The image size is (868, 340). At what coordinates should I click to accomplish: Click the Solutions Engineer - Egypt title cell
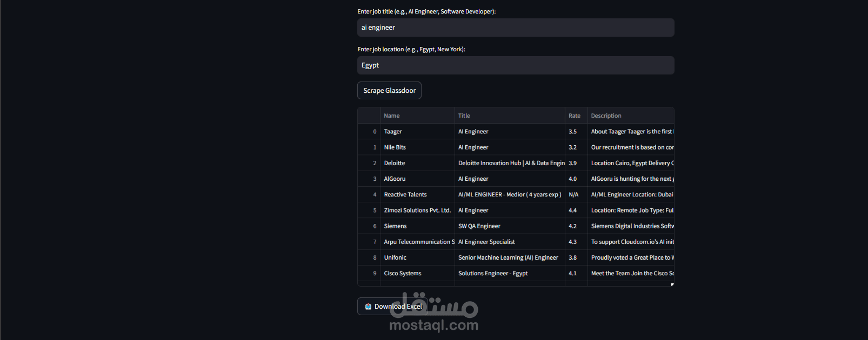click(x=510, y=273)
